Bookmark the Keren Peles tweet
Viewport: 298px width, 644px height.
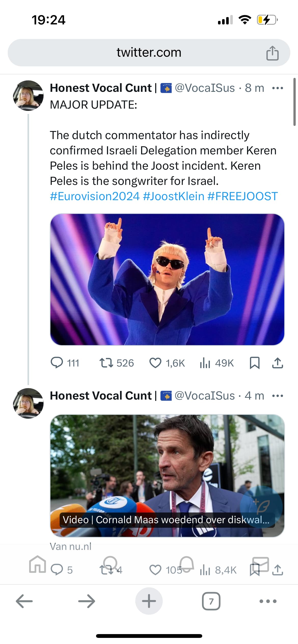click(254, 363)
